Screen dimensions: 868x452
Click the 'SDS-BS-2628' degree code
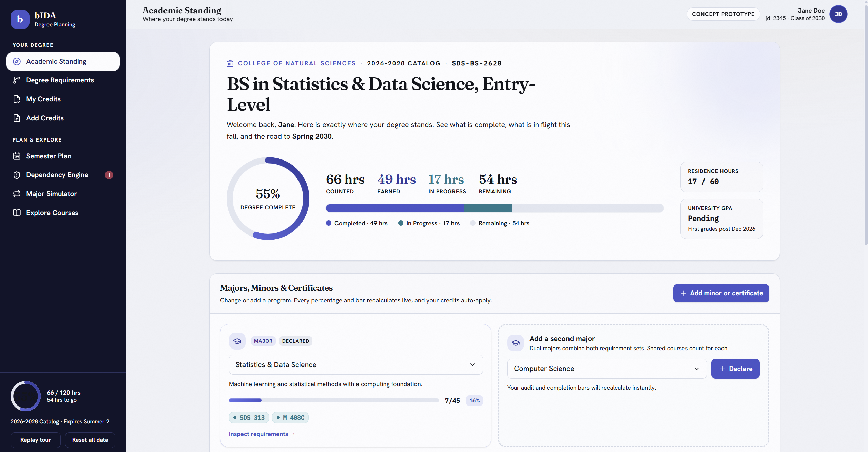pos(477,63)
